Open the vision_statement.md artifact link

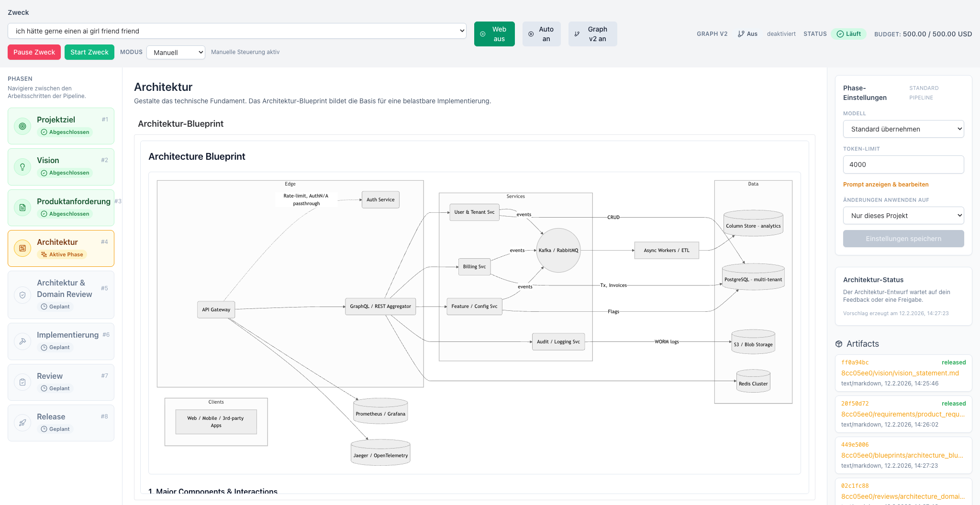pos(900,373)
